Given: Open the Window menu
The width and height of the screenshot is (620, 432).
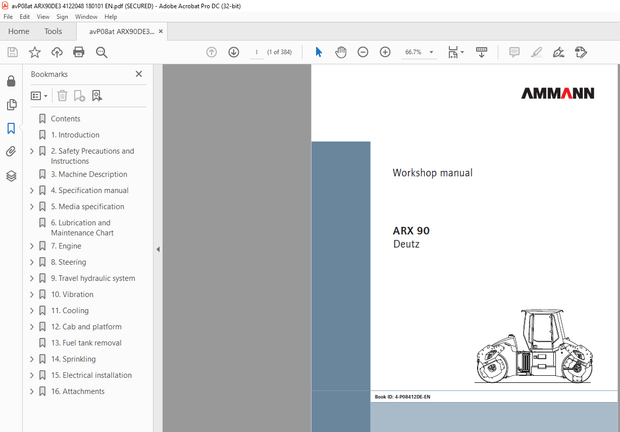Looking at the screenshot, I should pyautogui.click(x=86, y=17).
